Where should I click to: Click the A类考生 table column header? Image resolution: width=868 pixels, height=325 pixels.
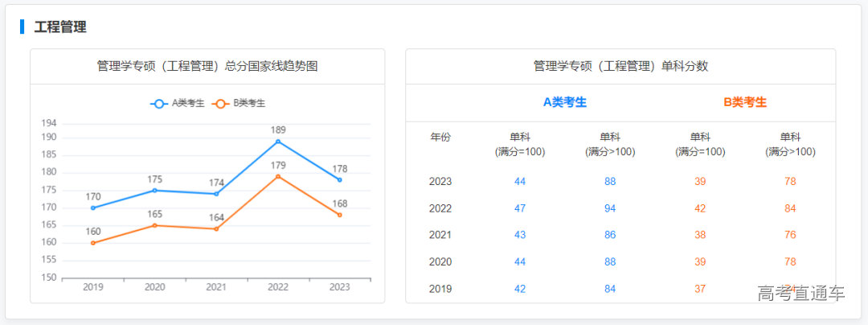tap(565, 102)
